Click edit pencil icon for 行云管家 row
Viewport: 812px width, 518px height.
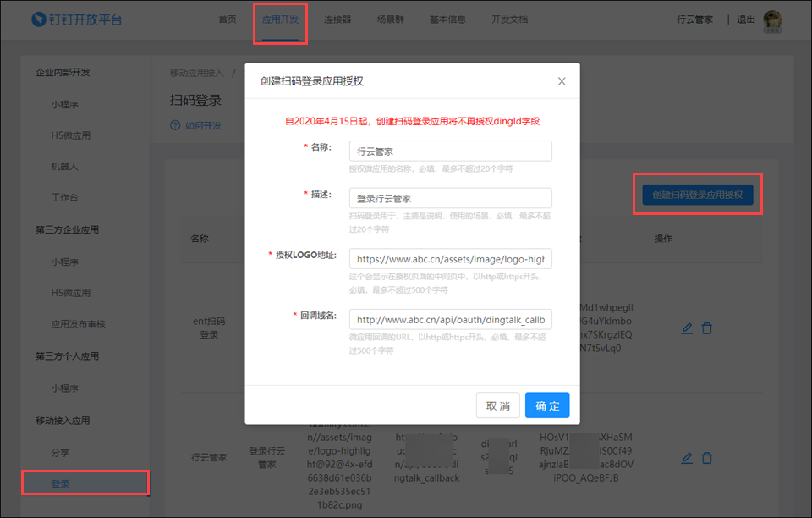click(x=687, y=458)
